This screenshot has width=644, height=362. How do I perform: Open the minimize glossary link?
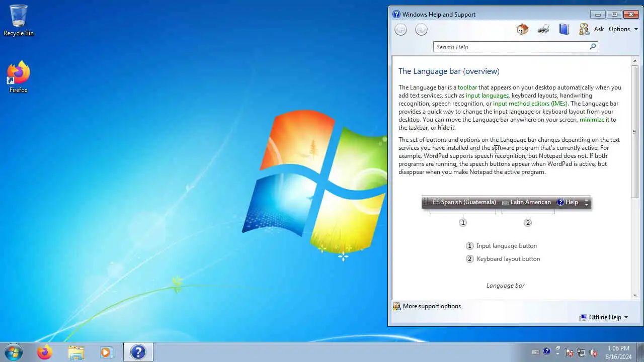click(592, 120)
